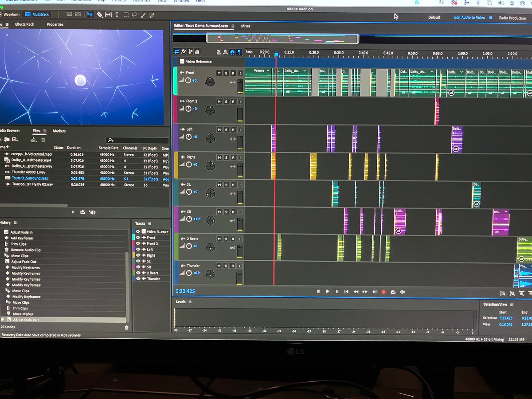The width and height of the screenshot is (532, 399).
Task: Solo the Front 2 track
Action: (226, 102)
